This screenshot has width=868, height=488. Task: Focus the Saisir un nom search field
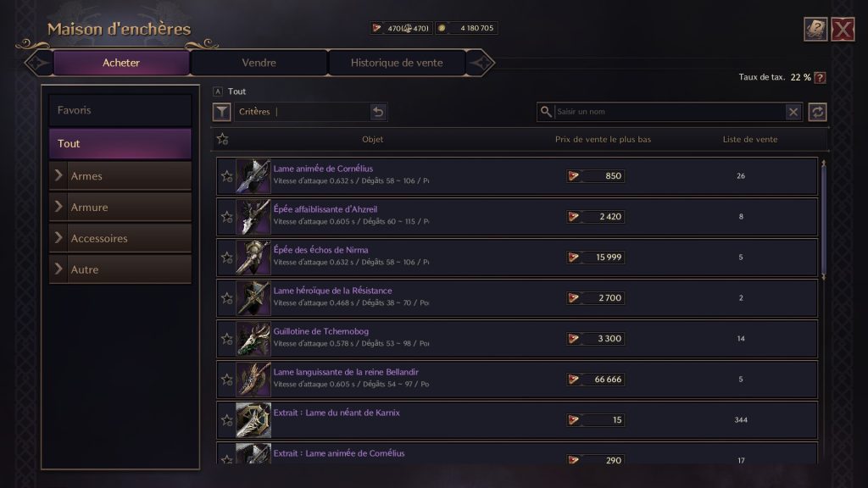tap(670, 112)
